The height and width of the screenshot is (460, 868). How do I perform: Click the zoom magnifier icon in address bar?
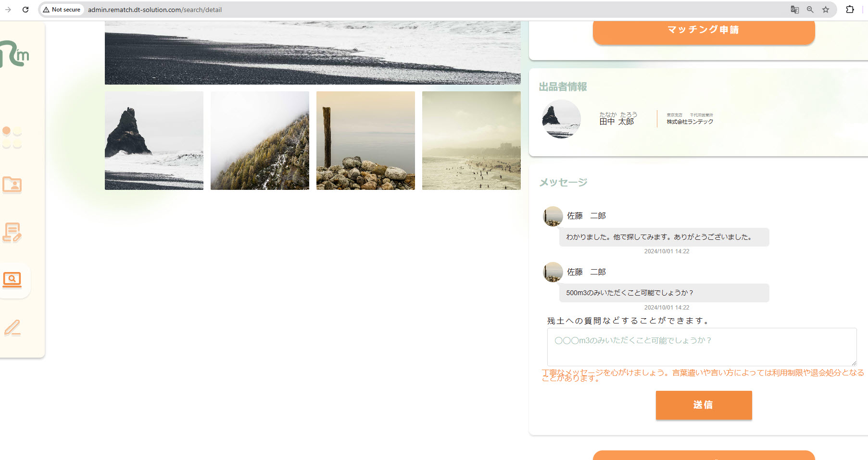pyautogui.click(x=810, y=10)
